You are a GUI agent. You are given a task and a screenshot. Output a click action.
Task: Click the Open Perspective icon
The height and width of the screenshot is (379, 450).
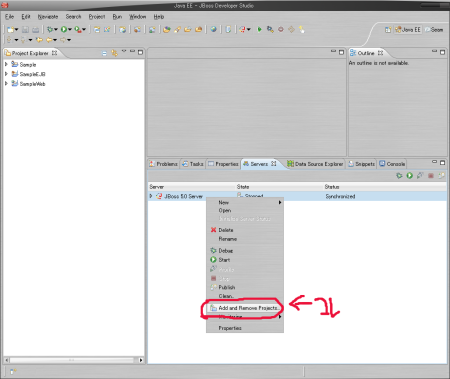click(x=388, y=30)
